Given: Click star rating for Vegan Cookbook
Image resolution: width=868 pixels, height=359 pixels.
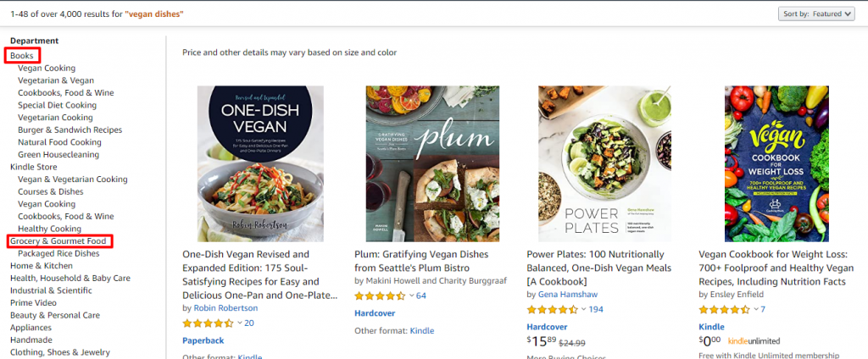Looking at the screenshot, I should (723, 309).
